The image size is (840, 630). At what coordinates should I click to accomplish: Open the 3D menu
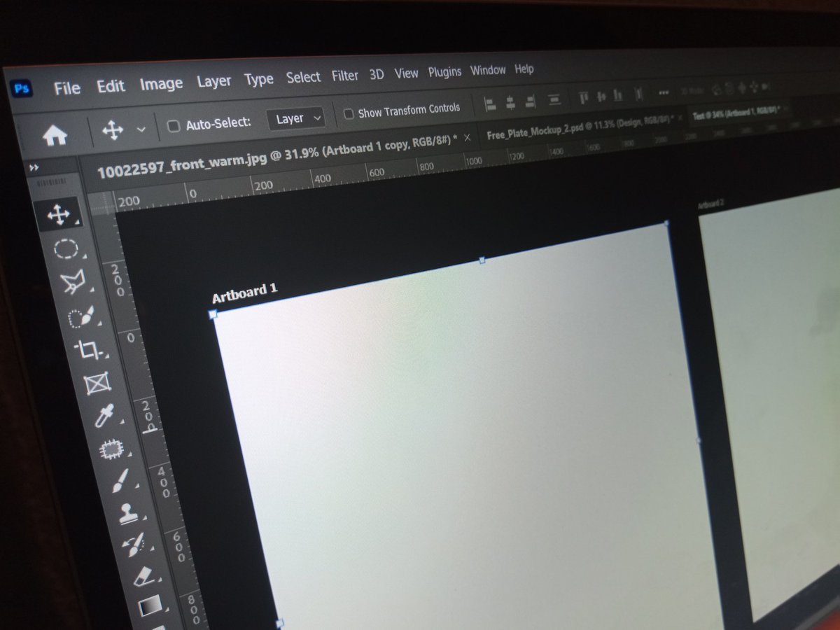click(x=377, y=73)
